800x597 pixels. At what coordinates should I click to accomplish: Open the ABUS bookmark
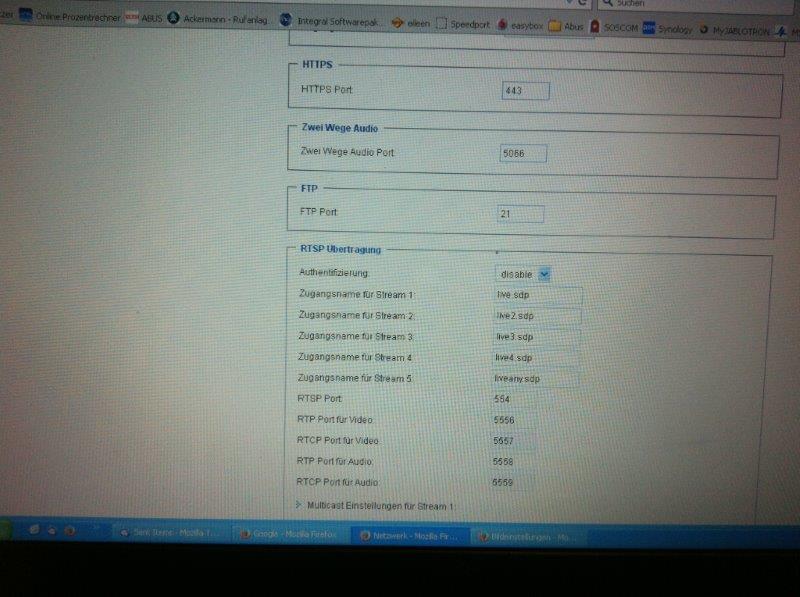pyautogui.click(x=145, y=18)
